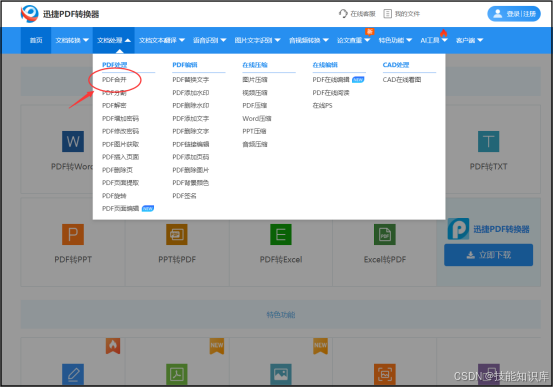Open PDF添加页码 menu item
Image resolution: width=553 pixels, height=388 pixels.
pyautogui.click(x=191, y=157)
